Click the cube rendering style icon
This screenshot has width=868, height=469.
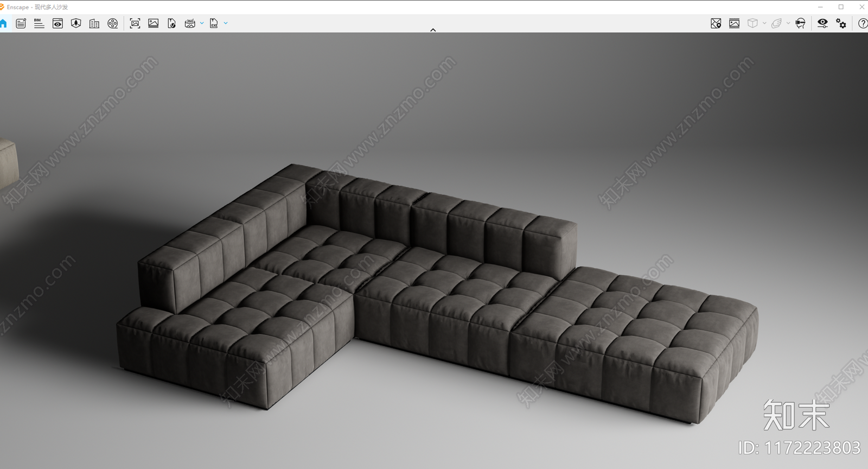tap(752, 23)
